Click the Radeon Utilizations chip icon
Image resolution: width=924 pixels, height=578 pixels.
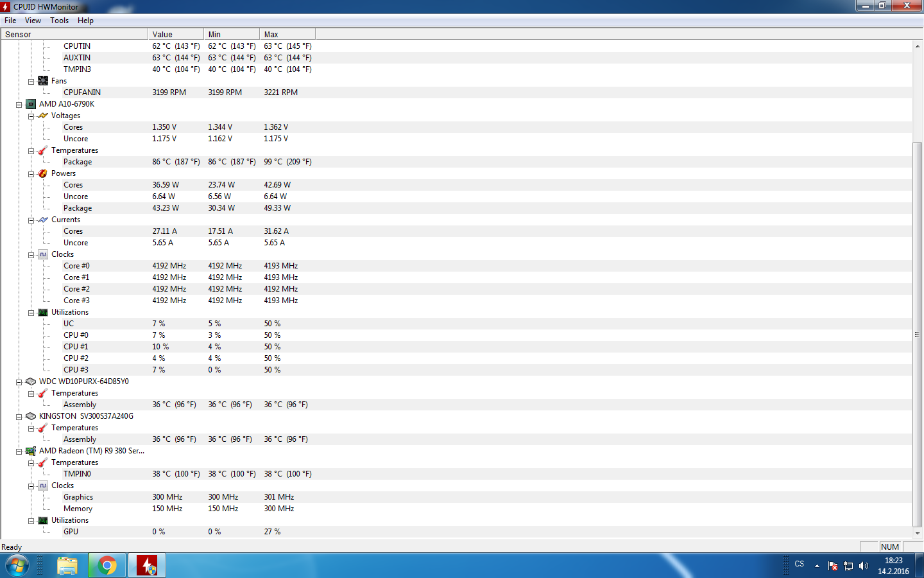(43, 520)
